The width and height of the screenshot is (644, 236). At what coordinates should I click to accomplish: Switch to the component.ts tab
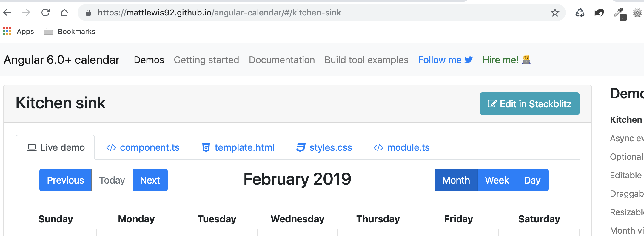143,147
